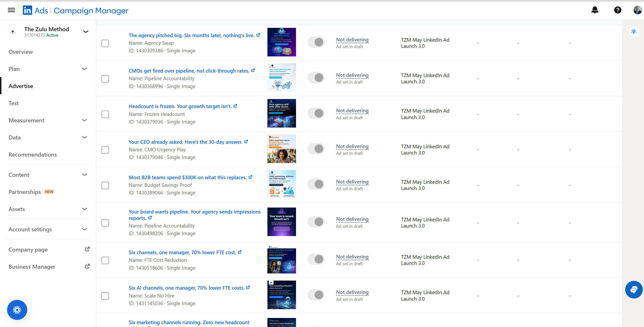Open the hamburger navigation menu
This screenshot has width=644, height=327.
coord(11,10)
